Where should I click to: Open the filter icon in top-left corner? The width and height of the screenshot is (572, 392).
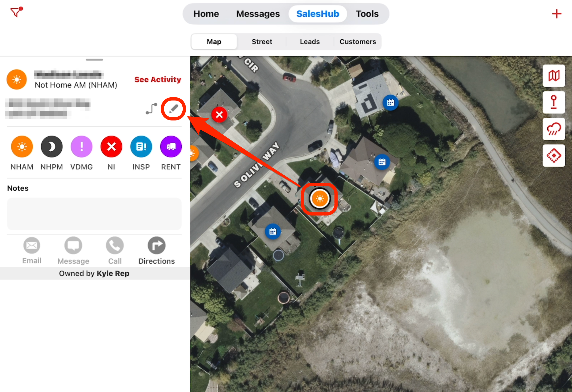tap(16, 12)
